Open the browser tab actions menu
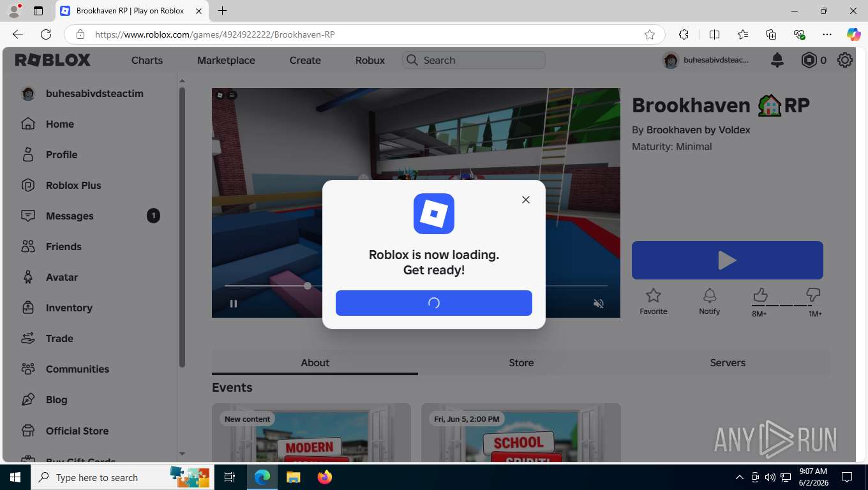Viewport: 868px width, 490px height. pos(38,11)
